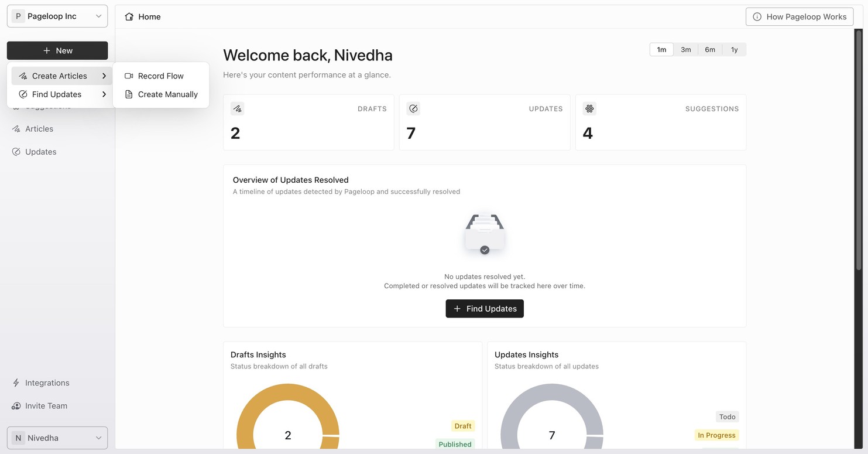Select the Find Updates menu item
Image resolution: width=868 pixels, height=454 pixels.
pos(61,94)
